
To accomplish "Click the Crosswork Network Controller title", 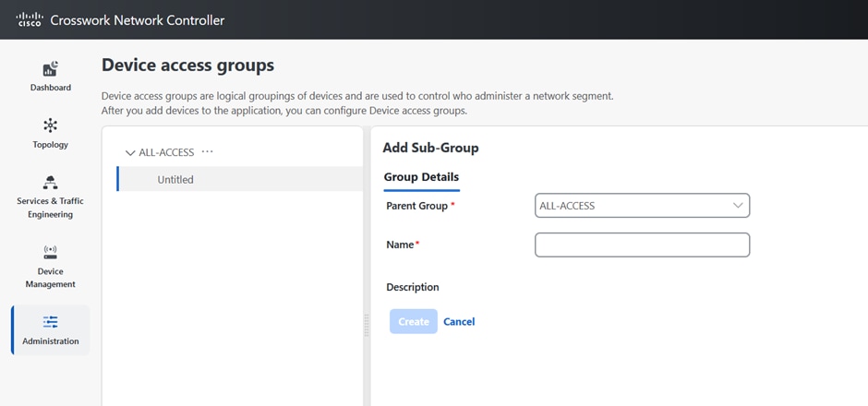I will coord(138,20).
